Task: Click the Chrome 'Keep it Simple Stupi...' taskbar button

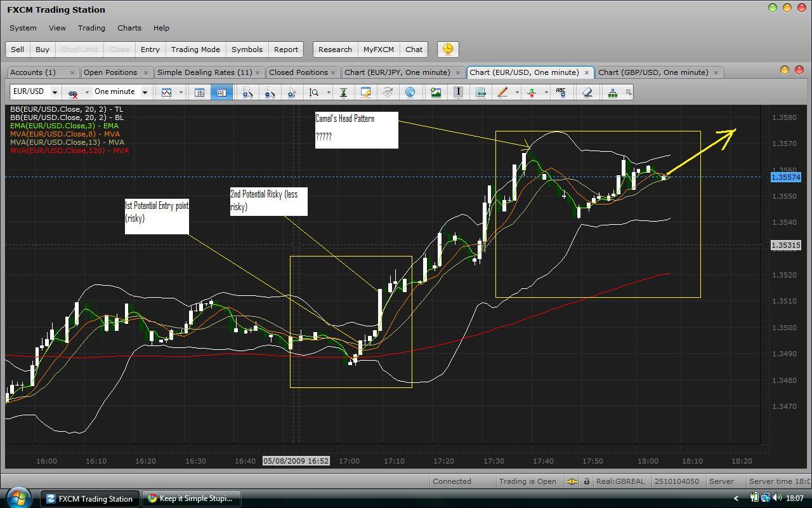Action: 190,498
